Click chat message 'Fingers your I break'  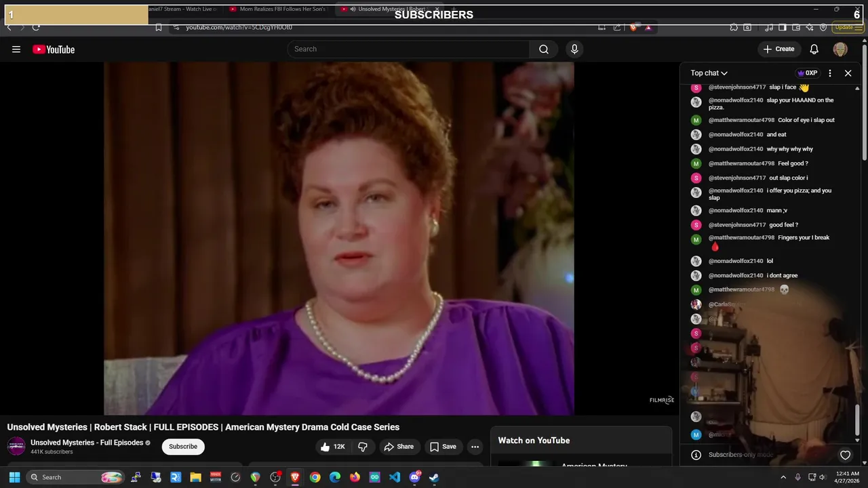pos(804,238)
